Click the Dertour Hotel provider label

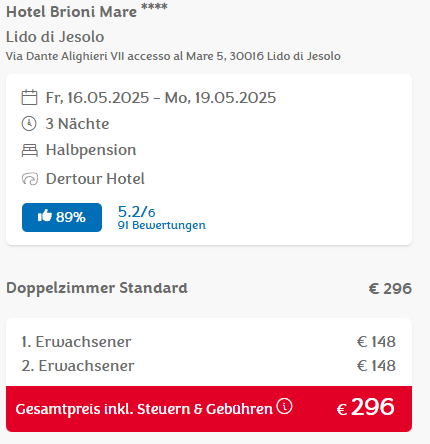pos(95,179)
